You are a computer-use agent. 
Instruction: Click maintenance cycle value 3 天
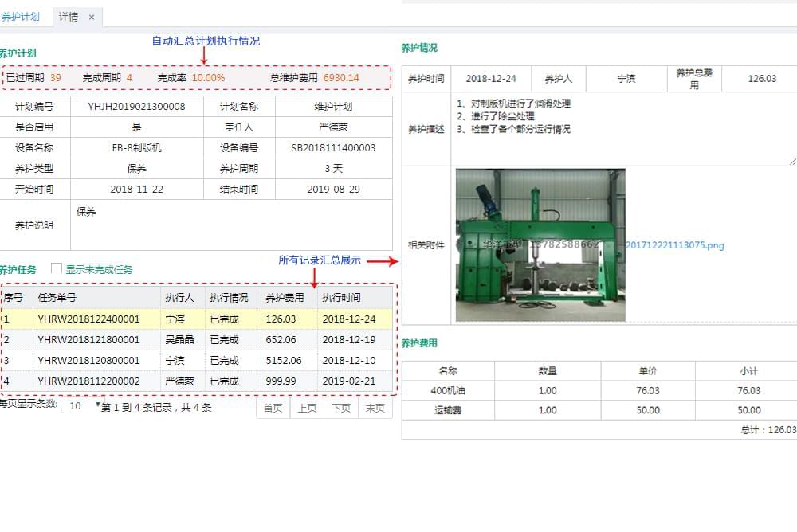(333, 168)
